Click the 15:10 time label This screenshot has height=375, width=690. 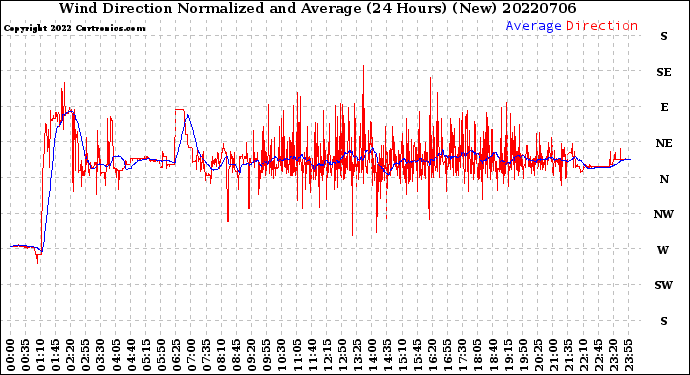[x=402, y=355]
